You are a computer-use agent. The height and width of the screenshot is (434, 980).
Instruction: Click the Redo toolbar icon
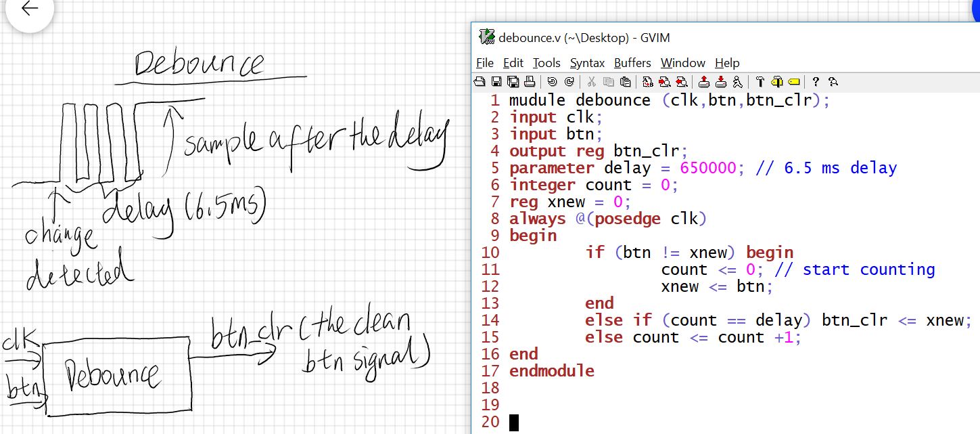pyautogui.click(x=569, y=82)
